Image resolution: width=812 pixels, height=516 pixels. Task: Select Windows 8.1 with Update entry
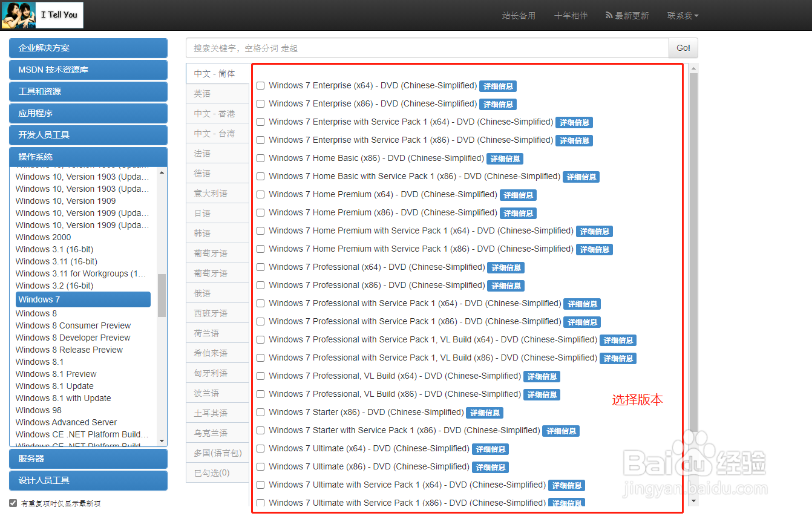click(63, 398)
